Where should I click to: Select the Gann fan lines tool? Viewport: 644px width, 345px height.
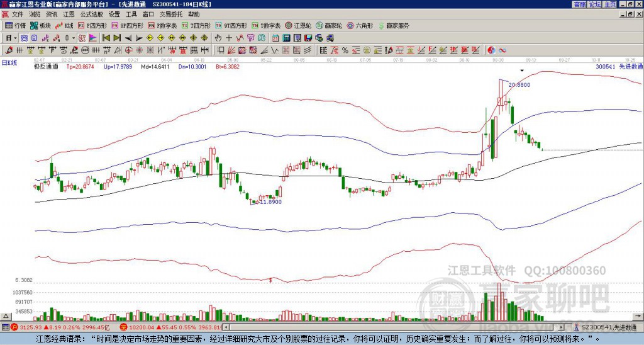pos(231,50)
